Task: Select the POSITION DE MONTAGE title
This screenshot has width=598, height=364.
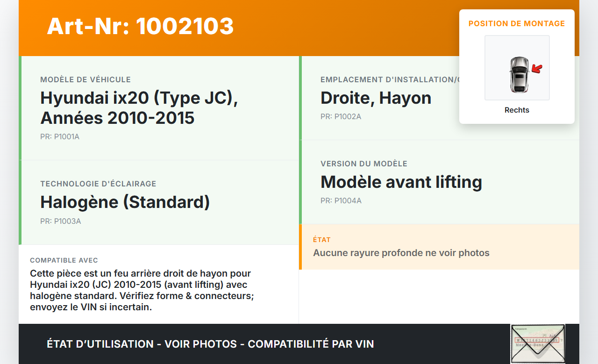Action: tap(517, 23)
